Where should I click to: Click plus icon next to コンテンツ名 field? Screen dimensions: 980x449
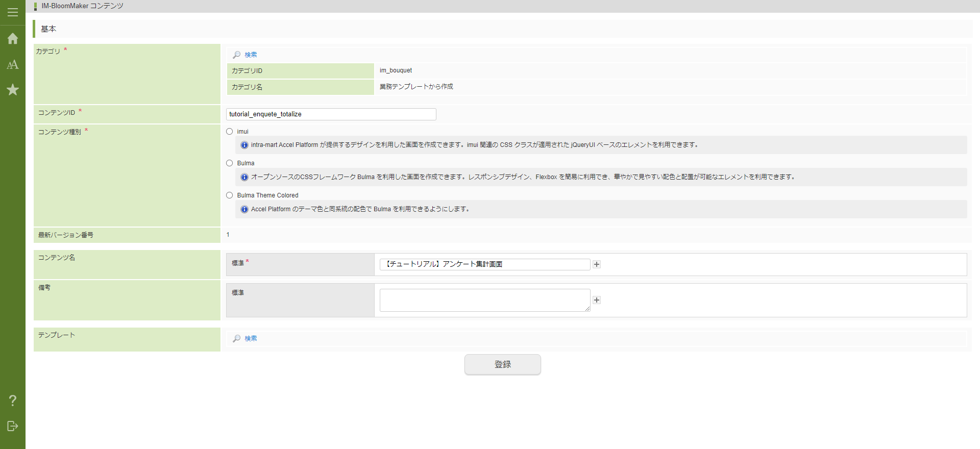coord(597,264)
